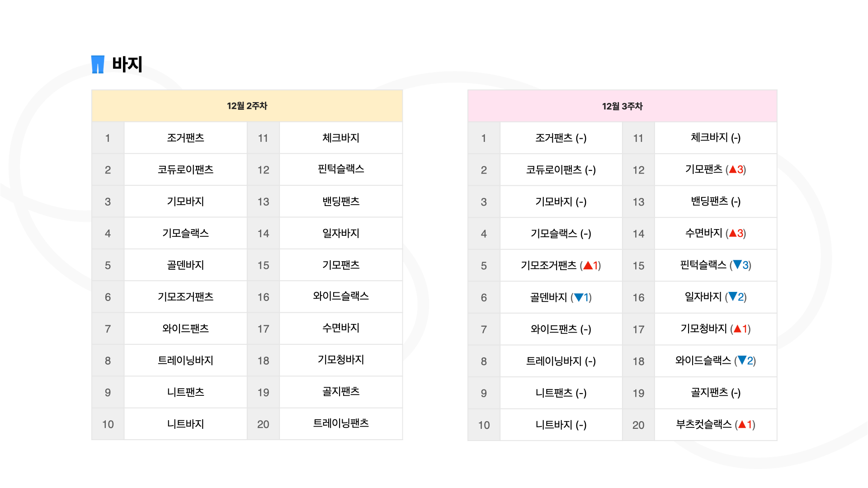
Task: Click 니트바지 at rank 10 in week 2
Action: (x=185, y=424)
